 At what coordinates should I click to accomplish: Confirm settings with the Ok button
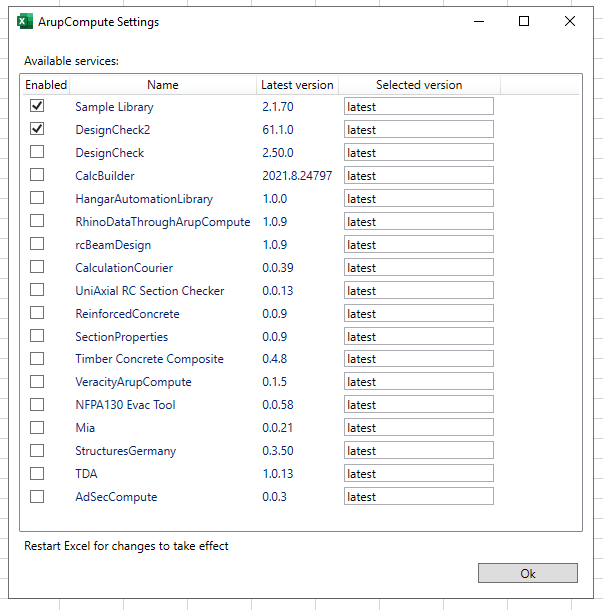(x=528, y=573)
